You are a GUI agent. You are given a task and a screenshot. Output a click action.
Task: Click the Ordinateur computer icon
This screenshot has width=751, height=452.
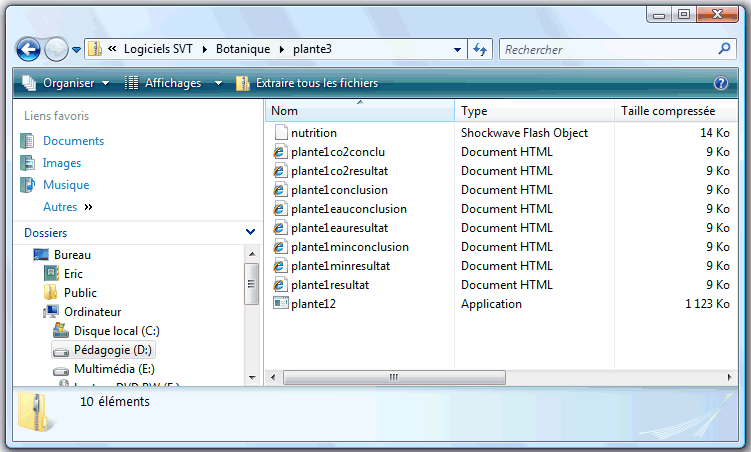click(51, 312)
